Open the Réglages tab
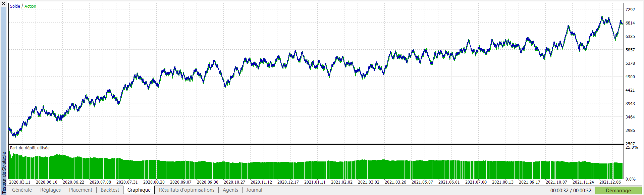644x195 pixels. click(x=51, y=190)
